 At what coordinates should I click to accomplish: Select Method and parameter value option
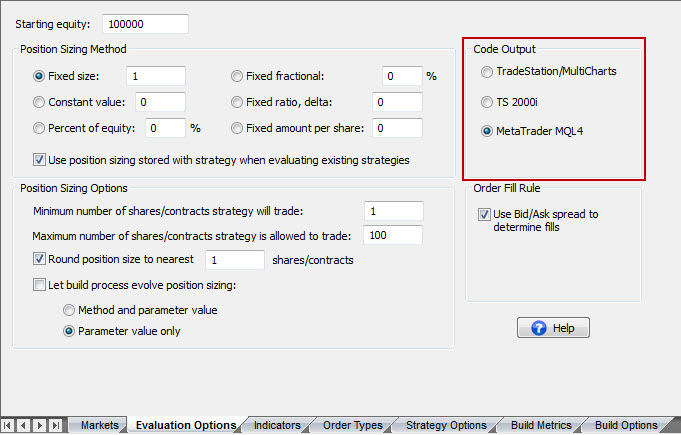pos(69,310)
